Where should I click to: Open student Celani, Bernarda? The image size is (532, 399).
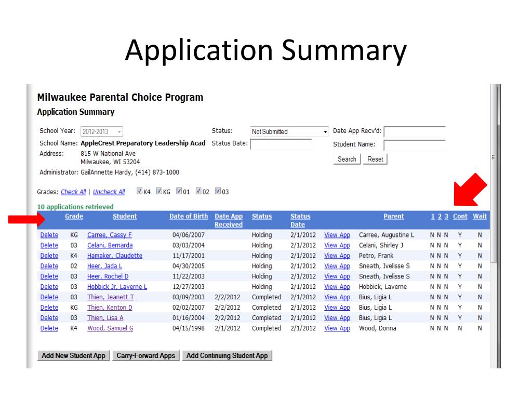coord(110,245)
